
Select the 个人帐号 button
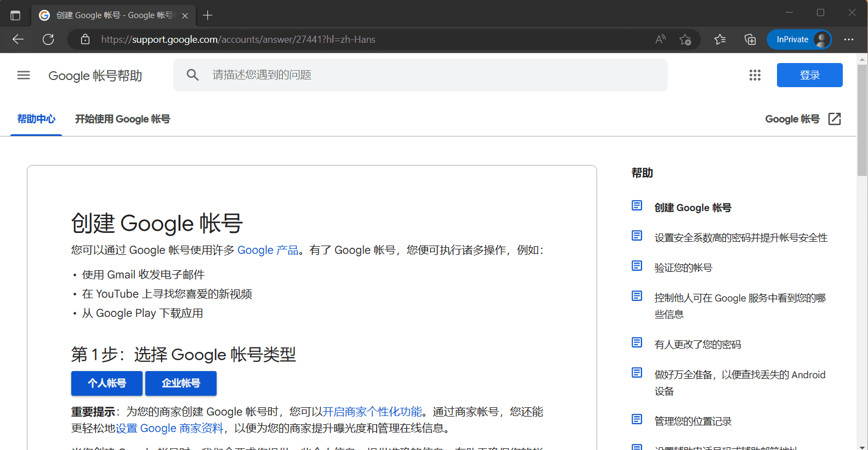107,383
